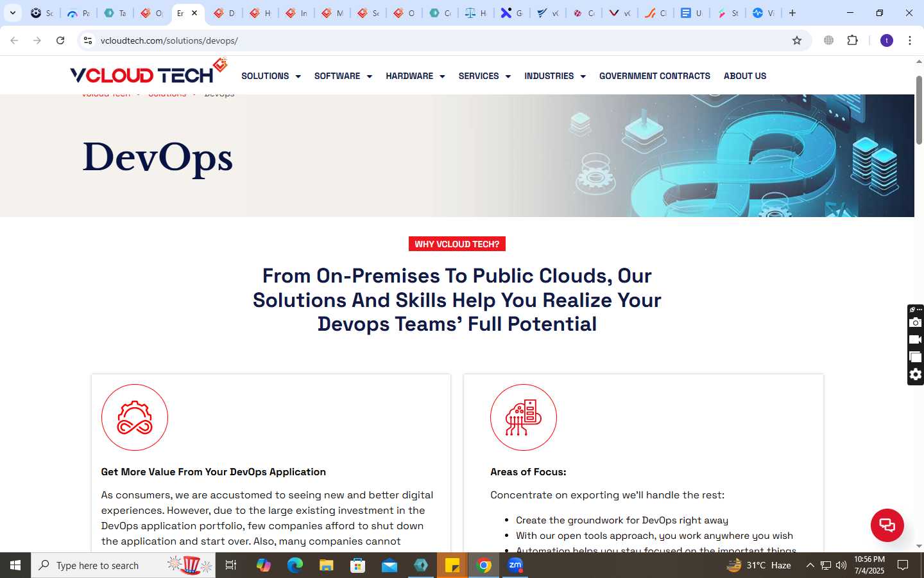This screenshot has height=578, width=924.
Task: Switch to the 'St' browser tab
Action: [x=728, y=13]
